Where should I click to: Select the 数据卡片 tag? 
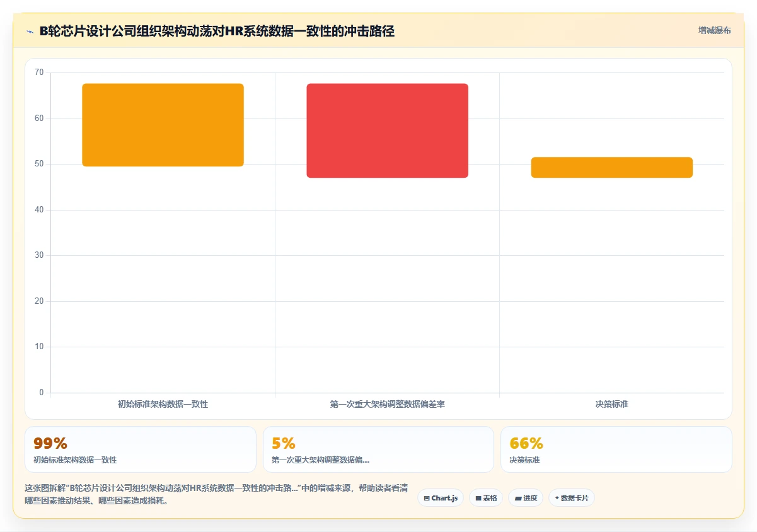(x=572, y=498)
